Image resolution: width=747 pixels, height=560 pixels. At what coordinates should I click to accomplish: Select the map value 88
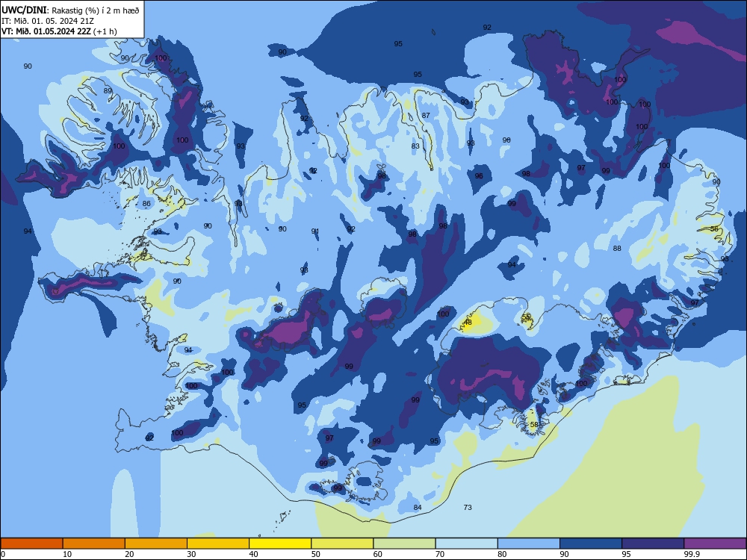[617, 249]
